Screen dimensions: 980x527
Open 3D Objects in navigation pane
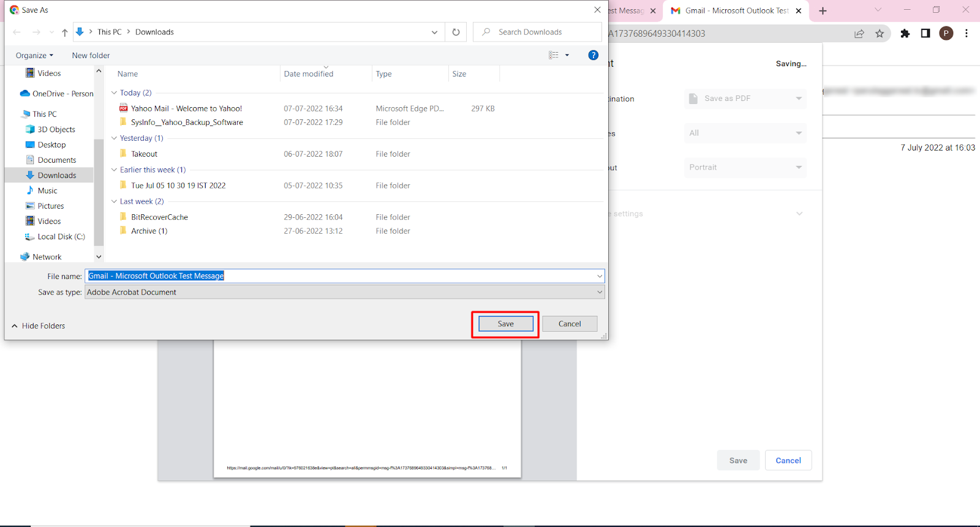click(x=56, y=130)
